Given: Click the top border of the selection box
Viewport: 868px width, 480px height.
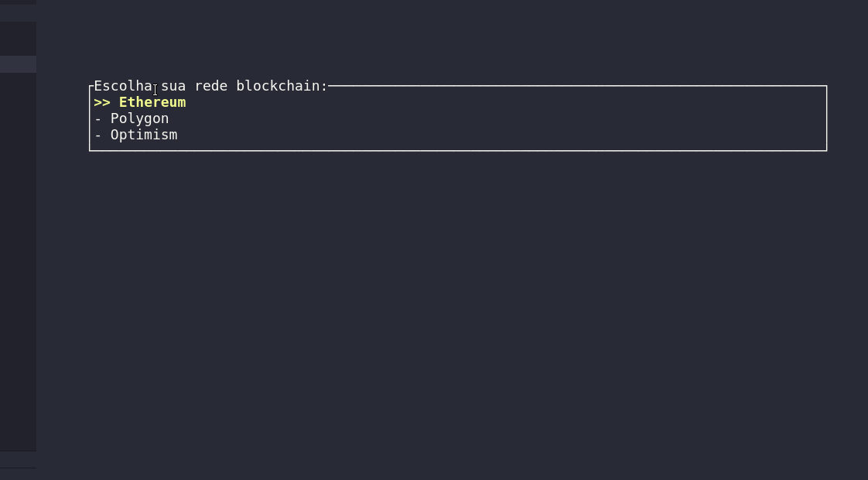Looking at the screenshot, I should click(x=542, y=86).
